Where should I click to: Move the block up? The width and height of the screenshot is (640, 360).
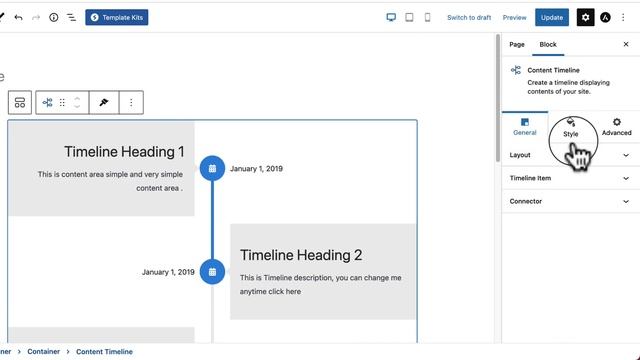click(77, 98)
